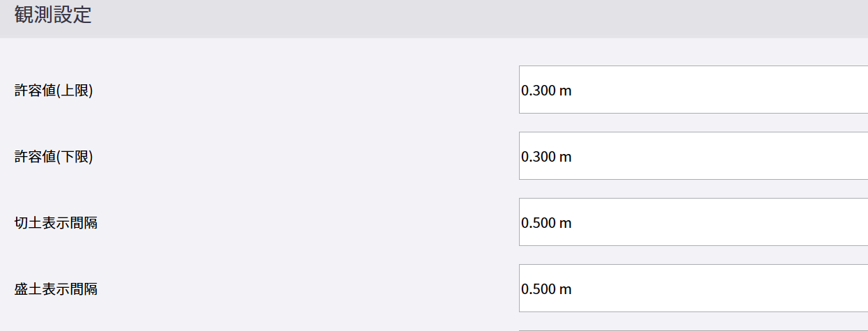Place cursor after "m" in 切土表示間隔 field

573,223
